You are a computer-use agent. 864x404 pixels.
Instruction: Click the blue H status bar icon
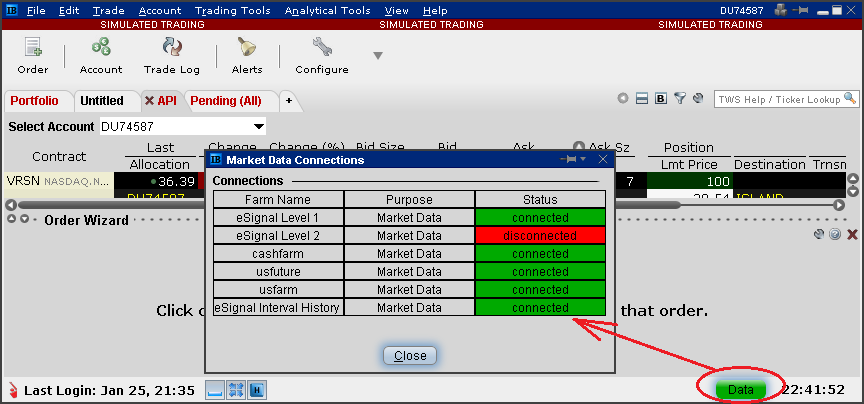pyautogui.click(x=257, y=390)
